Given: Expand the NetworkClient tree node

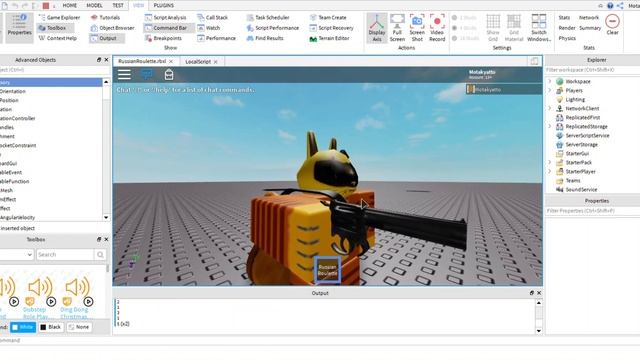Looking at the screenshot, I should point(549,108).
